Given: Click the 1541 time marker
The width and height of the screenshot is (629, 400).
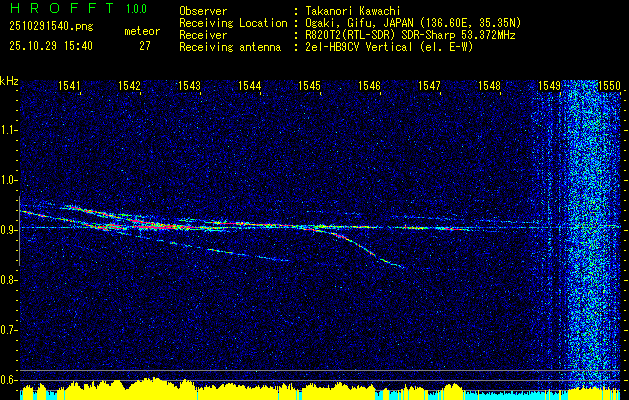Looking at the screenshot, I should click(69, 85).
